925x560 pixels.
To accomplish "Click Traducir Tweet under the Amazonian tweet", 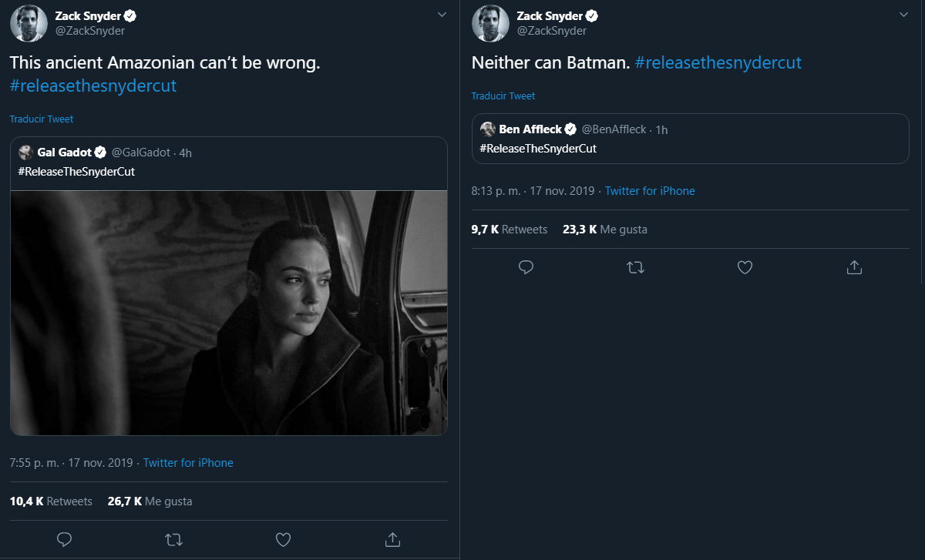I will point(42,119).
